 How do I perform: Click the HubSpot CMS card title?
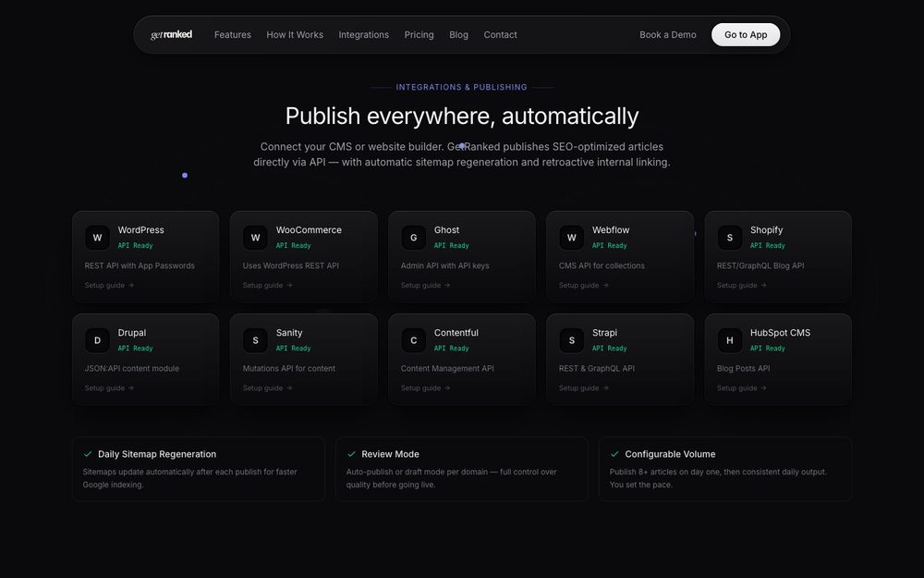[780, 333]
